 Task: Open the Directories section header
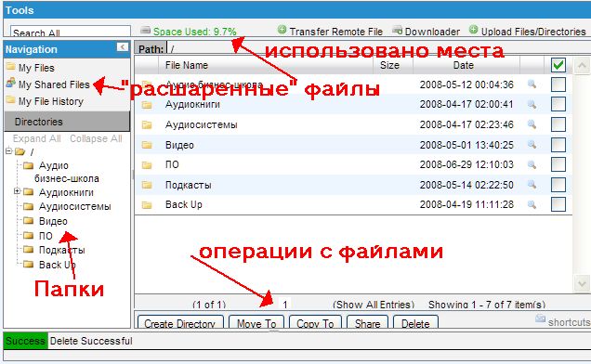(67, 122)
